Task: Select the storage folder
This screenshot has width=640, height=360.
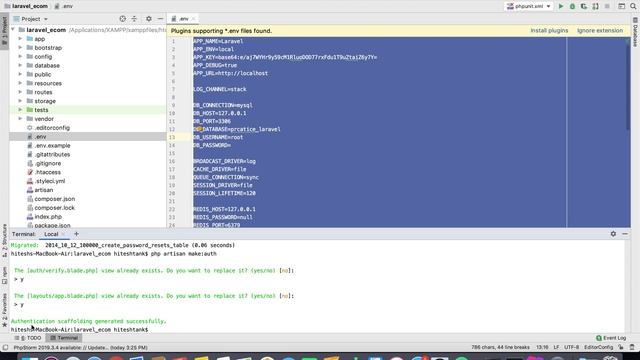Action: tap(45, 101)
